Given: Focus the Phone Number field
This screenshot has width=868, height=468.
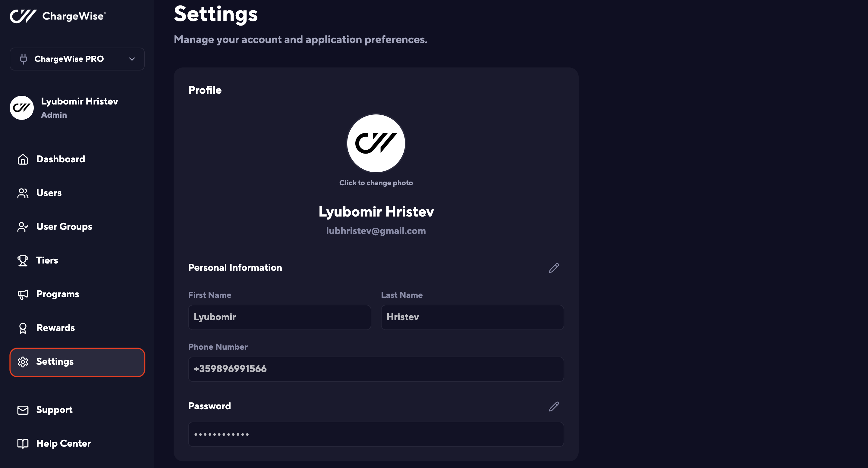Looking at the screenshot, I should [x=376, y=369].
